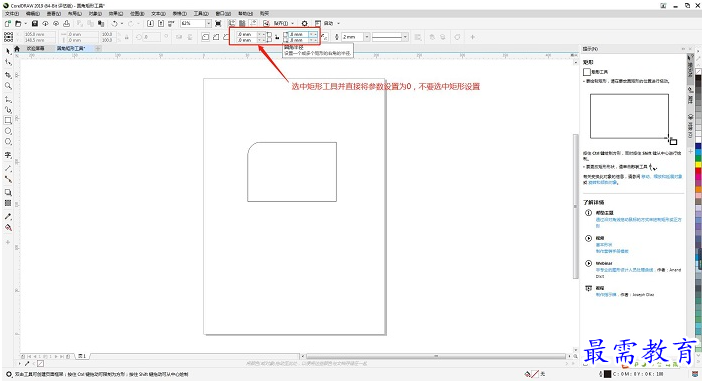This screenshot has height=383, width=705.
Task: Click the Options gear icon
Action: (304, 23)
